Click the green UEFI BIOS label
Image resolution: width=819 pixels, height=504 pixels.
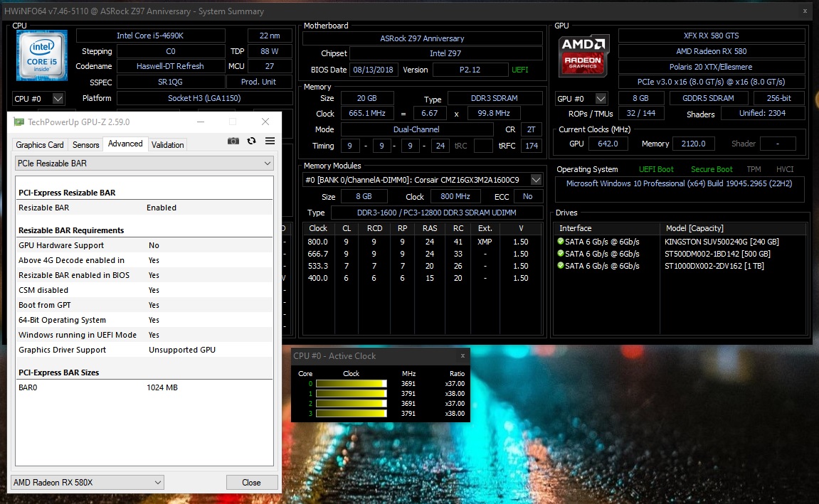coord(519,70)
